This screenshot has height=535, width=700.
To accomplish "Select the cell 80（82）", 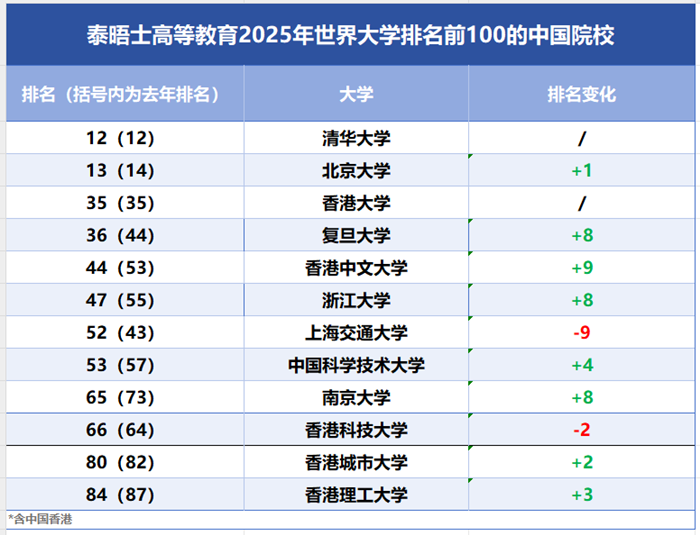I will (125, 462).
